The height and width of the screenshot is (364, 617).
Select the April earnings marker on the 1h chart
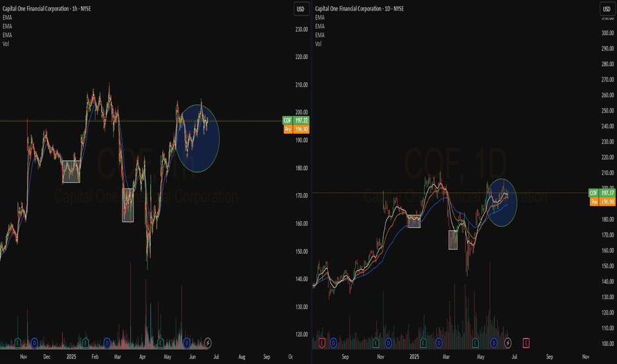161,343
